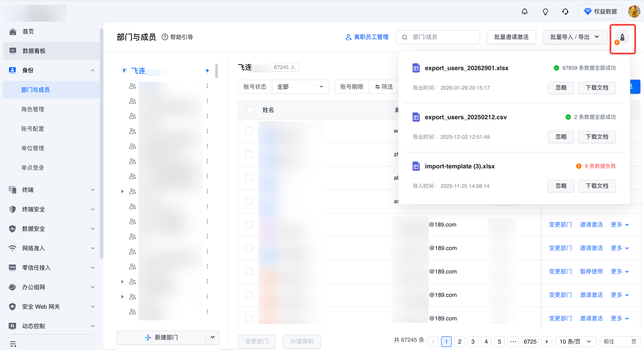Click the 帮助引导 help icon
644x350 pixels.
[165, 37]
